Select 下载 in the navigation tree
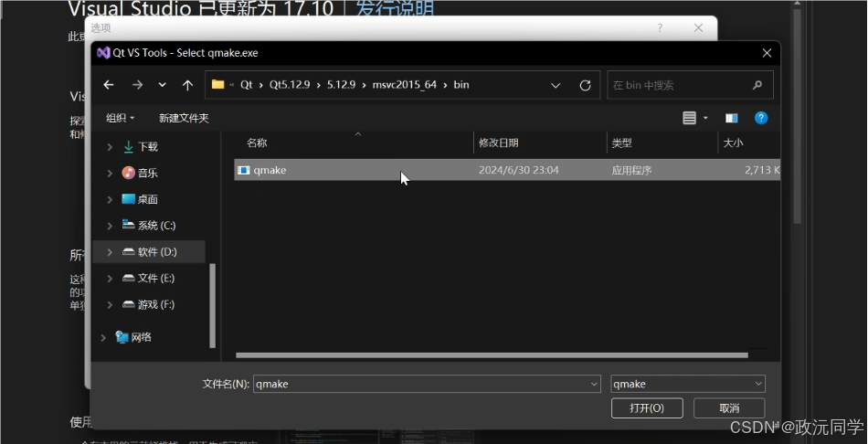The height and width of the screenshot is (444, 868). click(148, 147)
